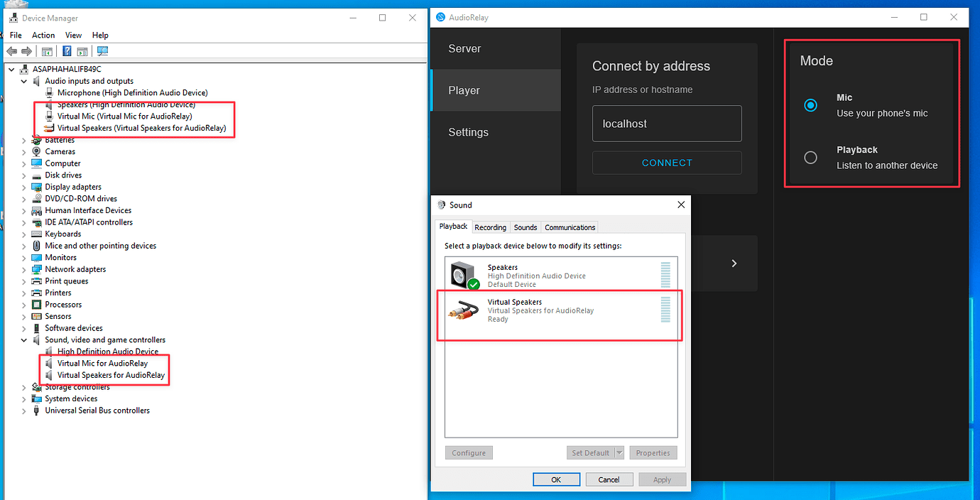
Task: Enable Playback mode to listen to another device
Action: [x=810, y=157]
